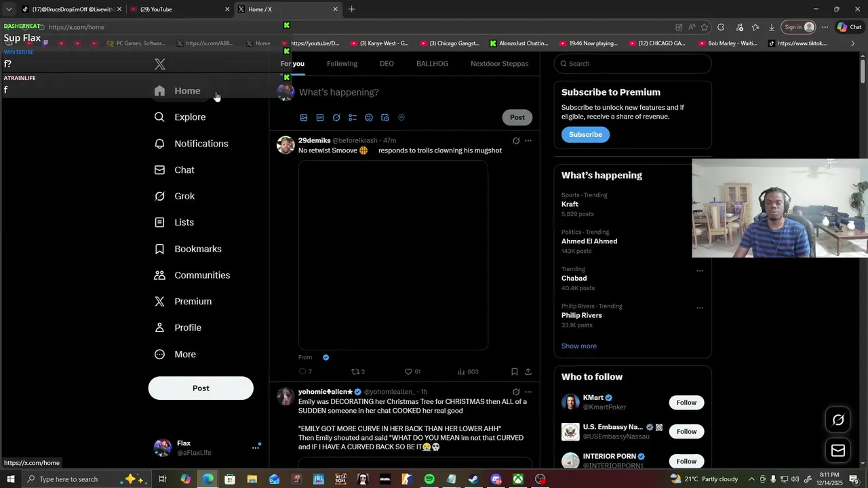Open 29demiks post more options
The image size is (868, 488).
[528, 141]
